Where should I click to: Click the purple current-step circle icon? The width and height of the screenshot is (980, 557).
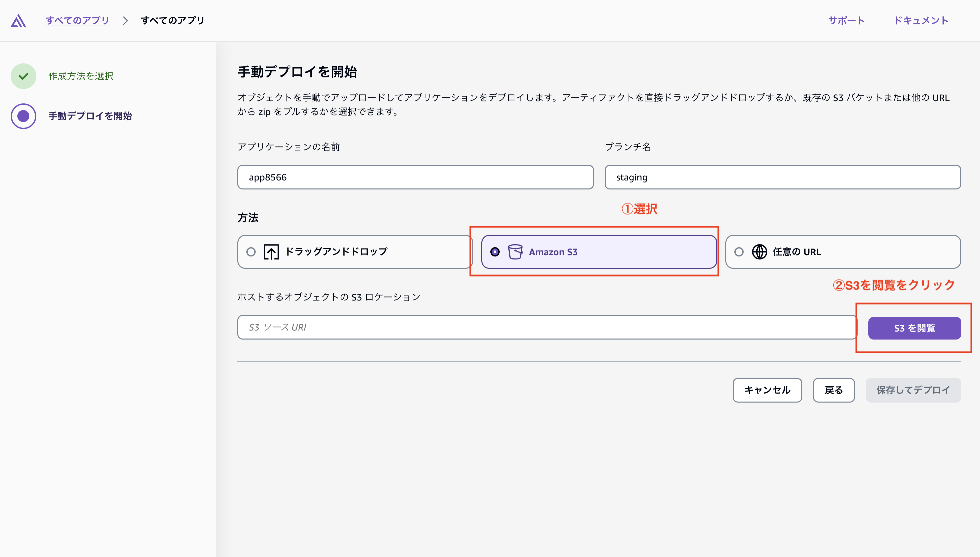[23, 116]
